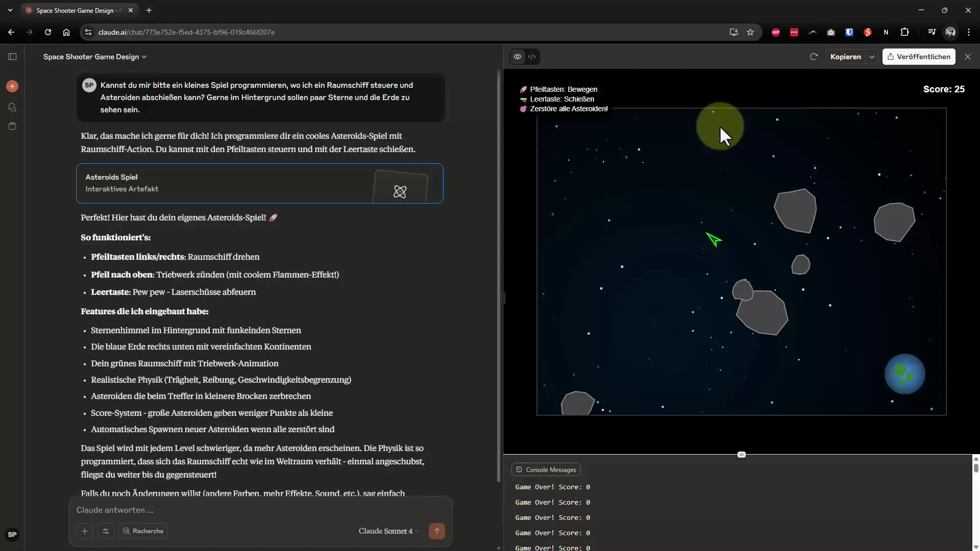Click the Claude antworten input field
Viewport: 980px width, 551px height.
[x=260, y=510]
